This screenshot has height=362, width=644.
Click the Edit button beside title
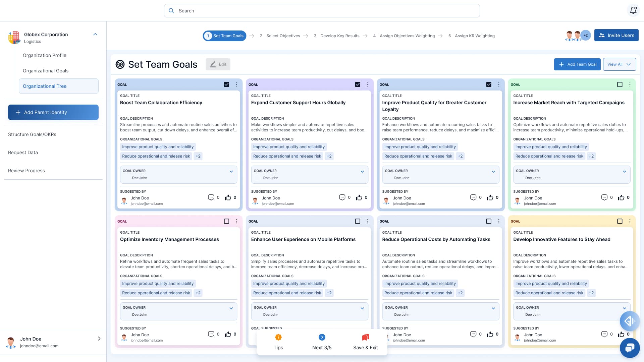tap(218, 64)
